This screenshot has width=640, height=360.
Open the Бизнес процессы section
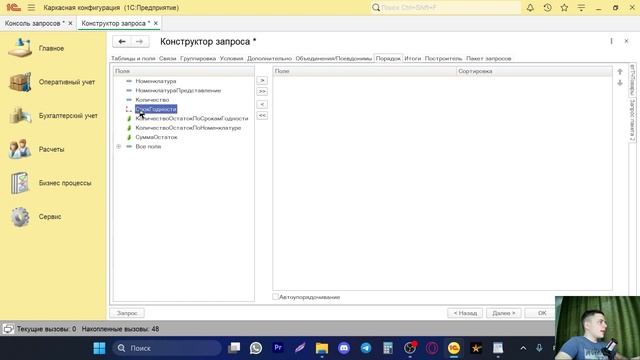(x=65, y=183)
